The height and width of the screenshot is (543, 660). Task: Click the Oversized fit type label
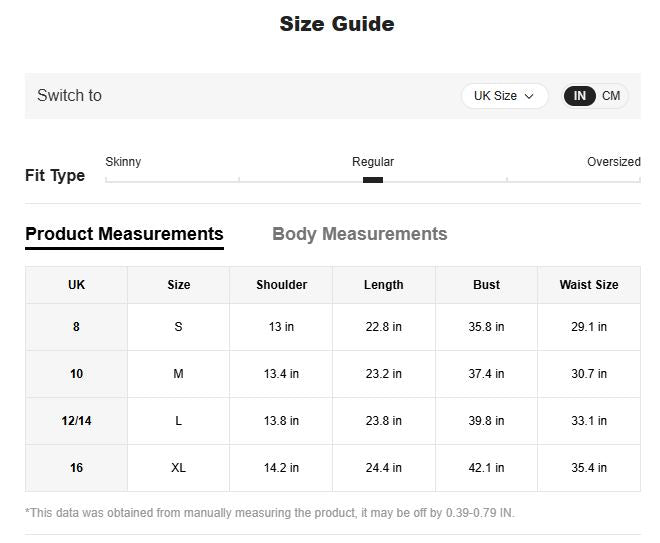613,162
